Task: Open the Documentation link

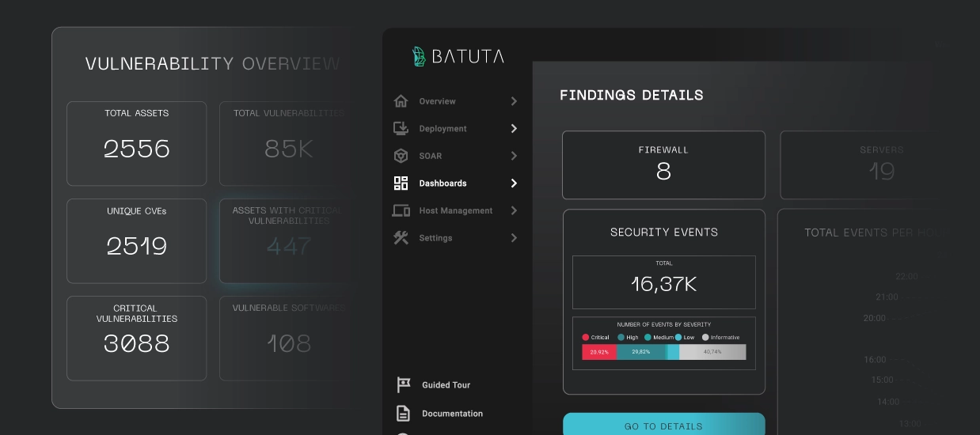Action: [452, 414]
